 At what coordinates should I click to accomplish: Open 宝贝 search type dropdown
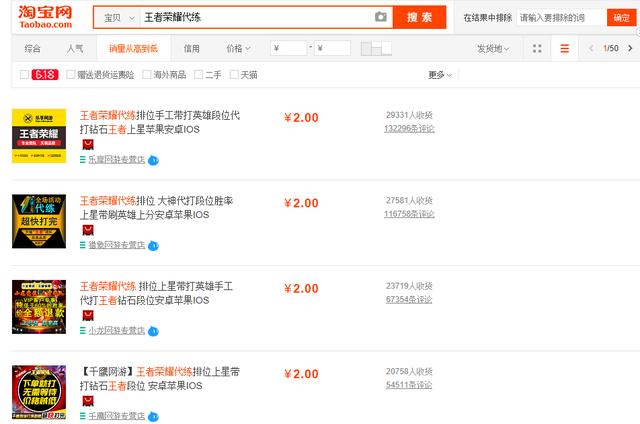118,18
